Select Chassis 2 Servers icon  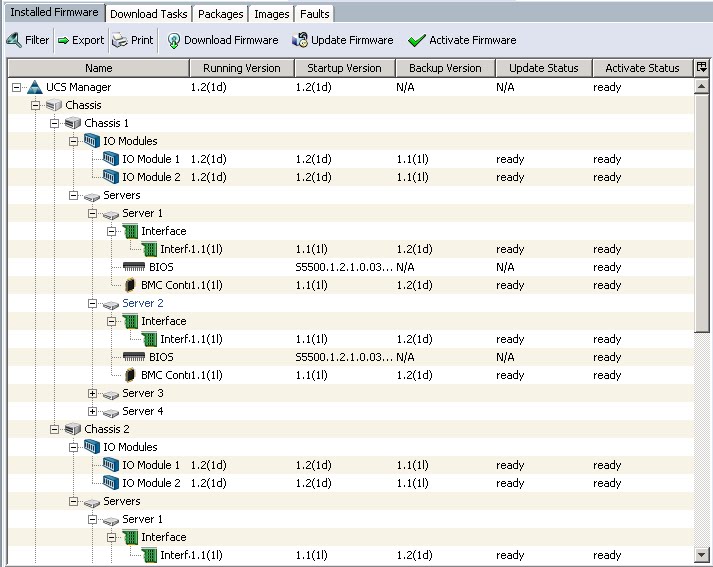(92, 503)
